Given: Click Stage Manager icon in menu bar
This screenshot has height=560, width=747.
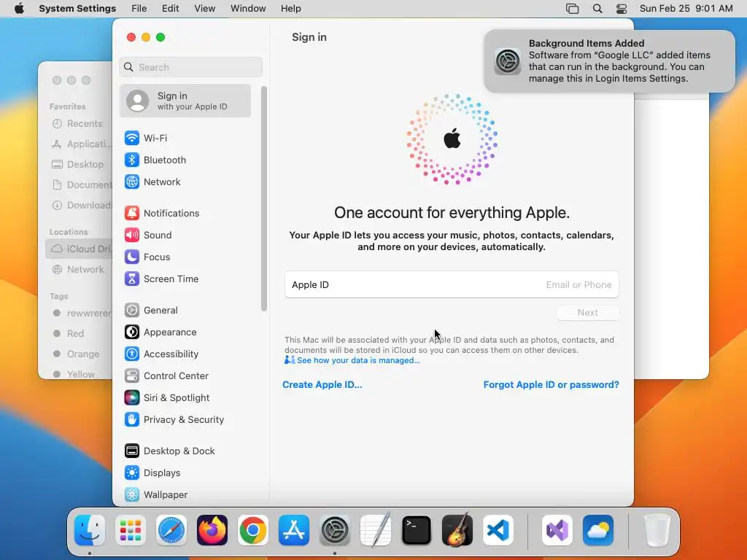Looking at the screenshot, I should pos(572,9).
